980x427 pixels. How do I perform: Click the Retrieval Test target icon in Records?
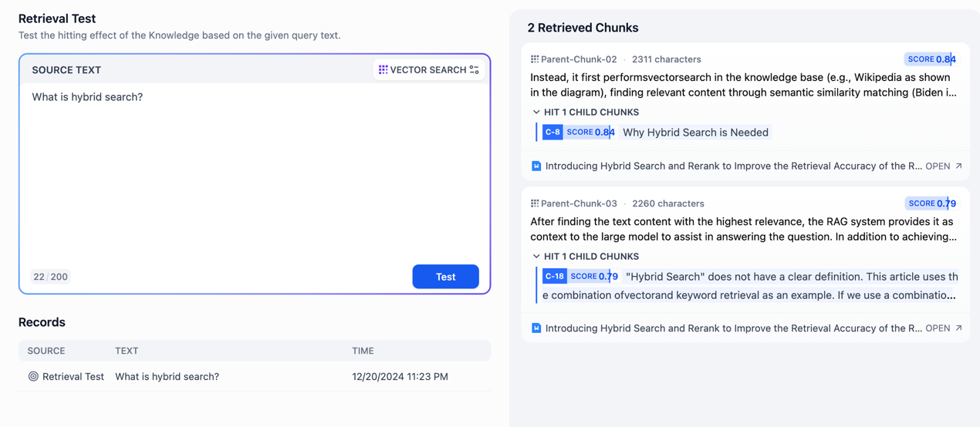[33, 377]
